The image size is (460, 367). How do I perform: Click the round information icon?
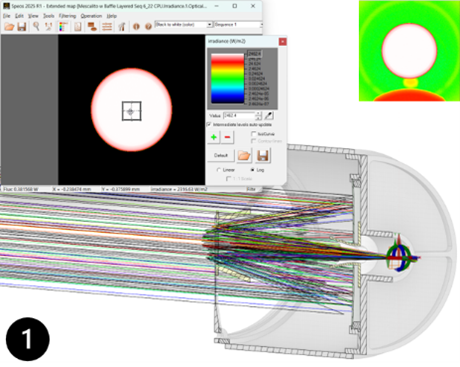click(x=136, y=26)
